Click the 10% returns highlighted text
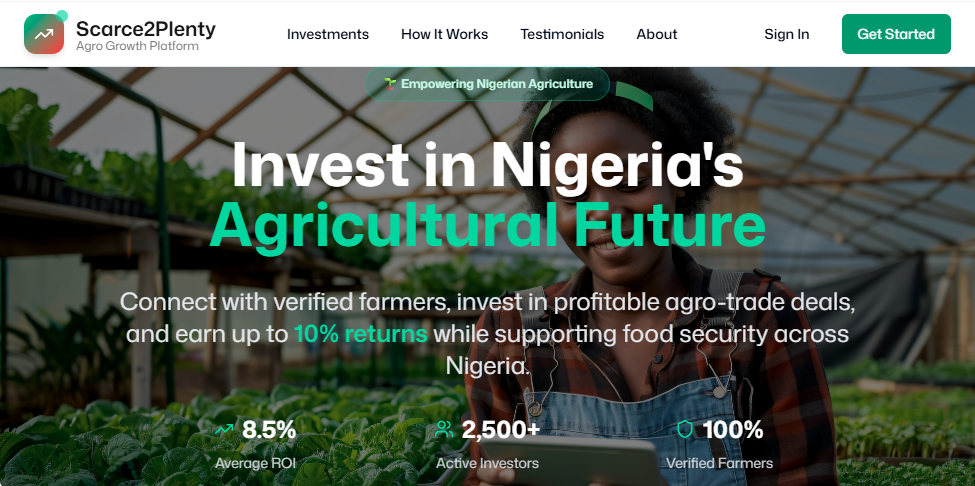The height and width of the screenshot is (486, 975). click(361, 334)
